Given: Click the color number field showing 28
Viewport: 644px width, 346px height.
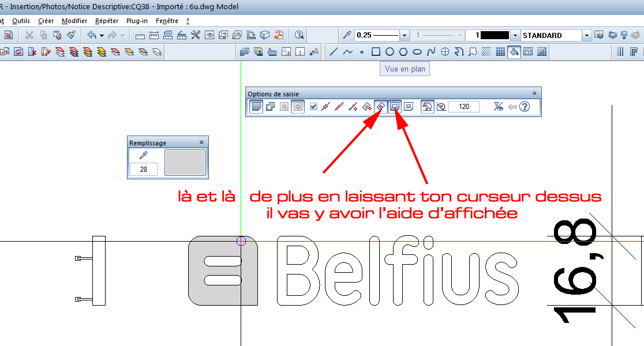Looking at the screenshot, I should coord(143,169).
